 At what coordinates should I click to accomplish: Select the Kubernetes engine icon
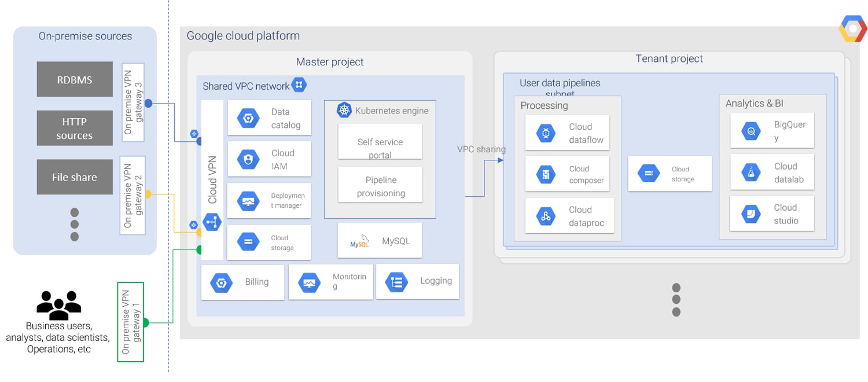[344, 109]
